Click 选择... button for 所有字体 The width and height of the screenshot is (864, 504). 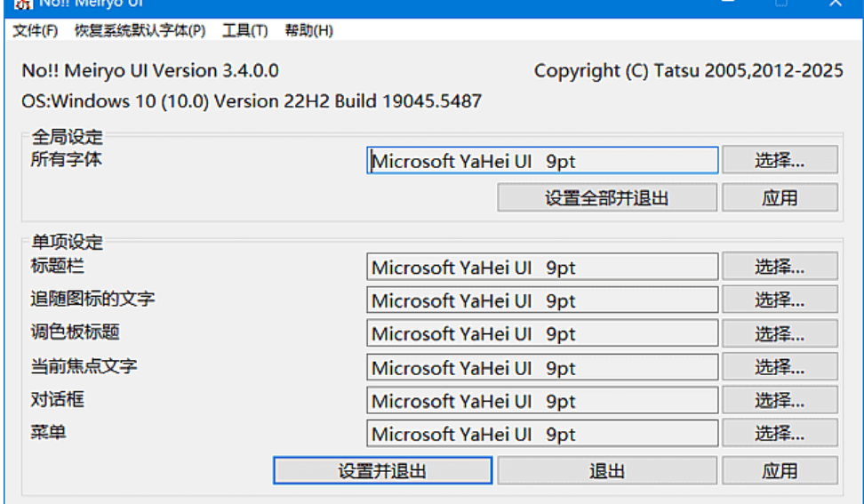pyautogui.click(x=780, y=160)
